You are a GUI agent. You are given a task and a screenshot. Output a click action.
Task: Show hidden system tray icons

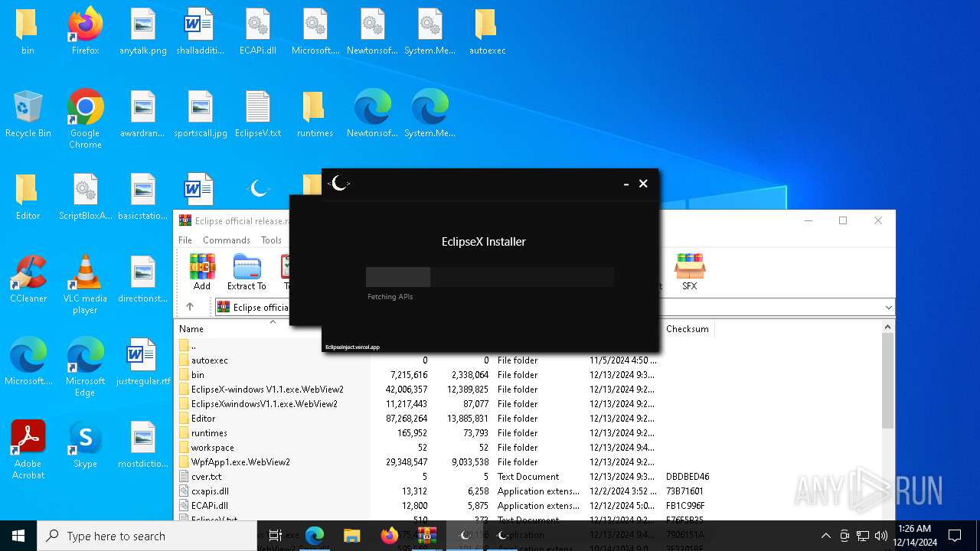[x=825, y=536]
